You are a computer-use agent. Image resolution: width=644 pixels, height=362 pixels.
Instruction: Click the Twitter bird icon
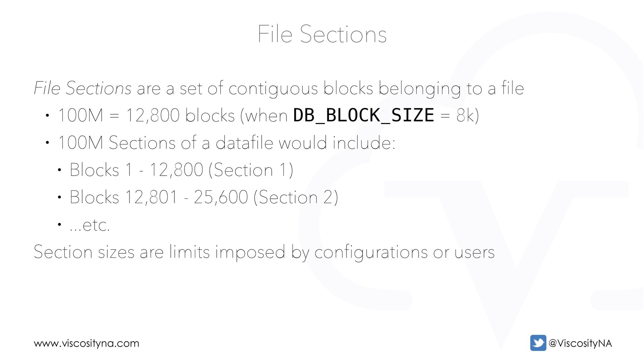(538, 343)
